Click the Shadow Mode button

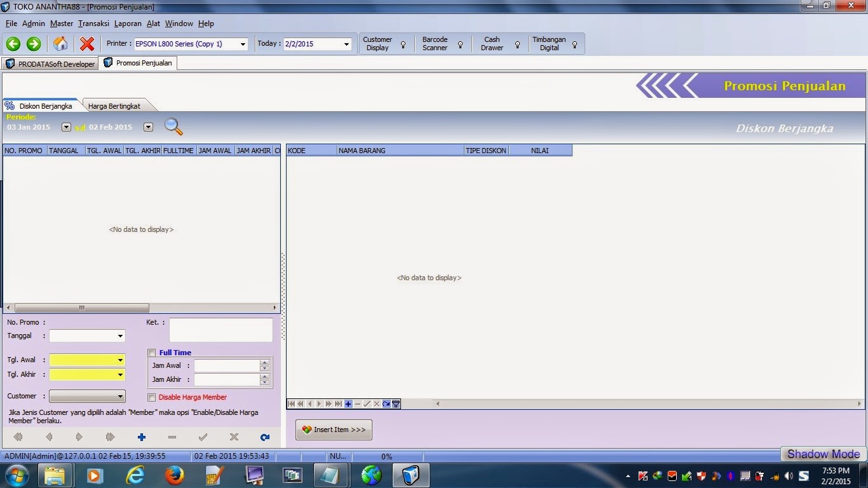(x=824, y=454)
